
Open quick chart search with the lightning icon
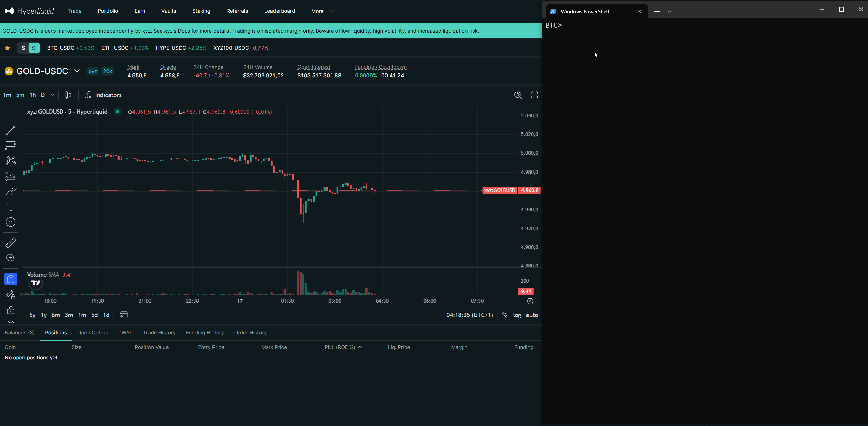click(x=518, y=95)
